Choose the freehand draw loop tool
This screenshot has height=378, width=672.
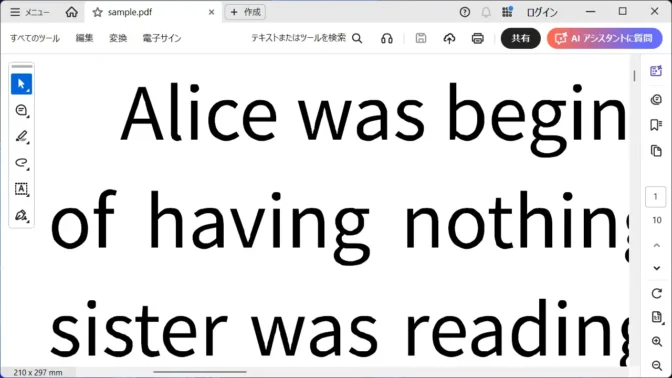click(x=21, y=163)
